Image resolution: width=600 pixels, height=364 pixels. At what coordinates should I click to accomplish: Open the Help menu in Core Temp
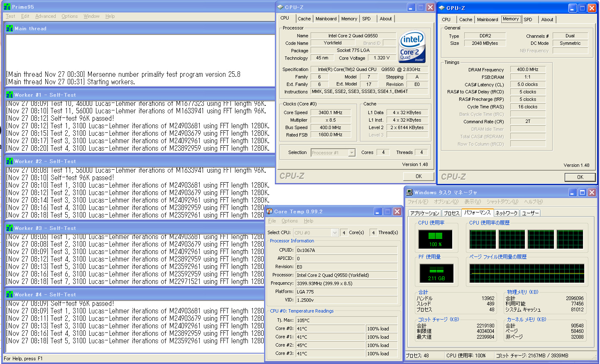(309, 221)
